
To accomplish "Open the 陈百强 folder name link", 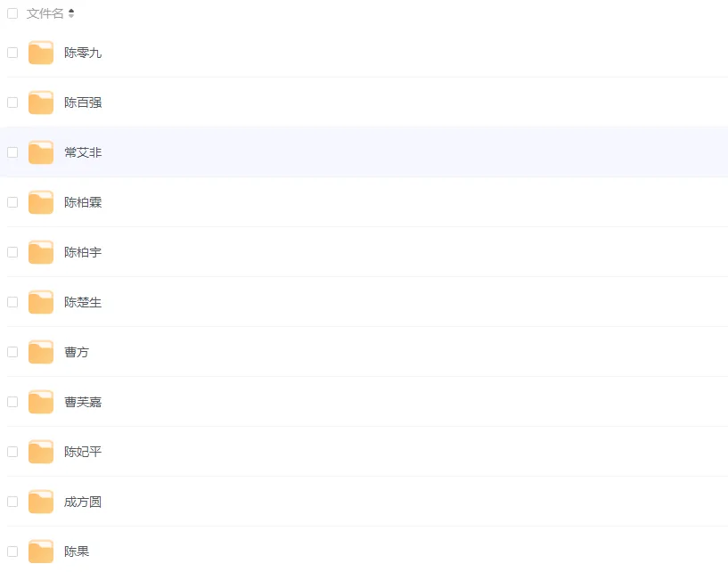I will pyautogui.click(x=83, y=102).
